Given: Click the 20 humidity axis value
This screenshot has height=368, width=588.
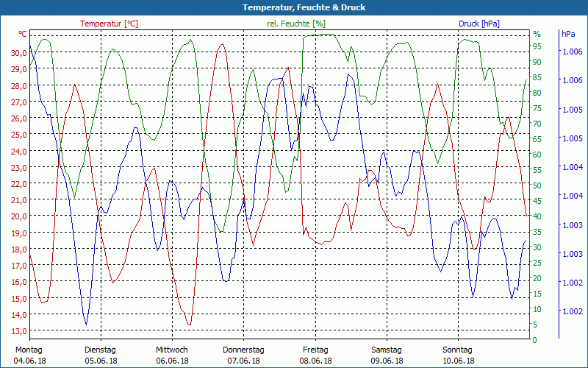Looking at the screenshot, I should tap(537, 278).
